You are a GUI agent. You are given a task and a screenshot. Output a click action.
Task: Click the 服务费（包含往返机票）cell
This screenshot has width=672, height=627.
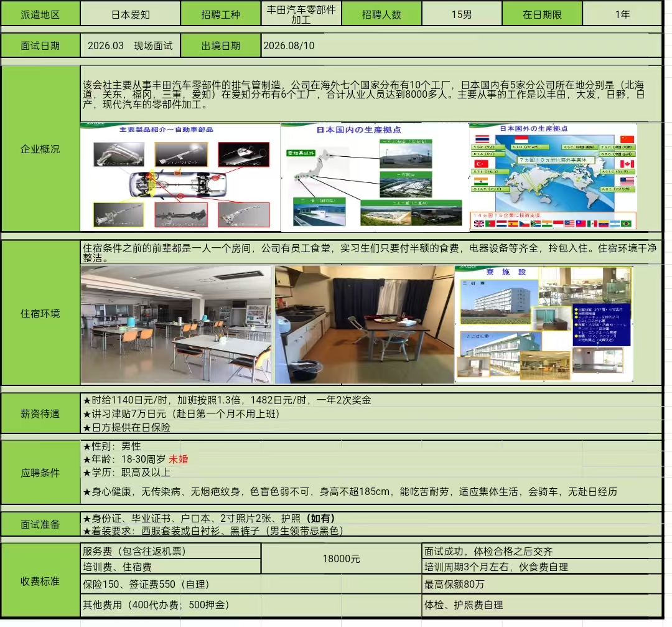(x=170, y=551)
